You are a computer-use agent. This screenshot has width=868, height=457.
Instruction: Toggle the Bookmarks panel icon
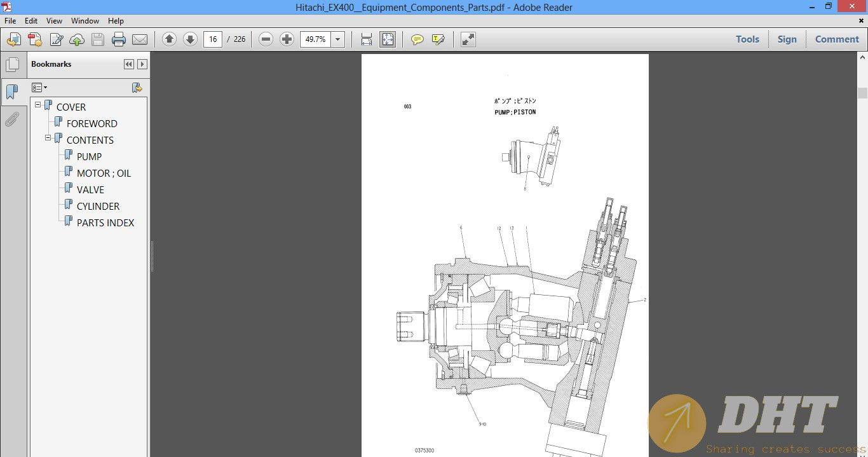12,92
